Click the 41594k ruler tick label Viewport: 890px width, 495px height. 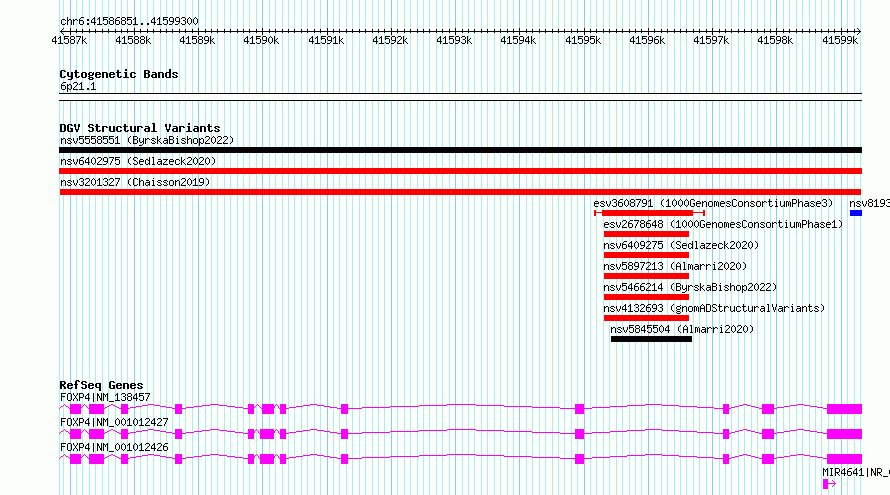pyautogui.click(x=518, y=40)
